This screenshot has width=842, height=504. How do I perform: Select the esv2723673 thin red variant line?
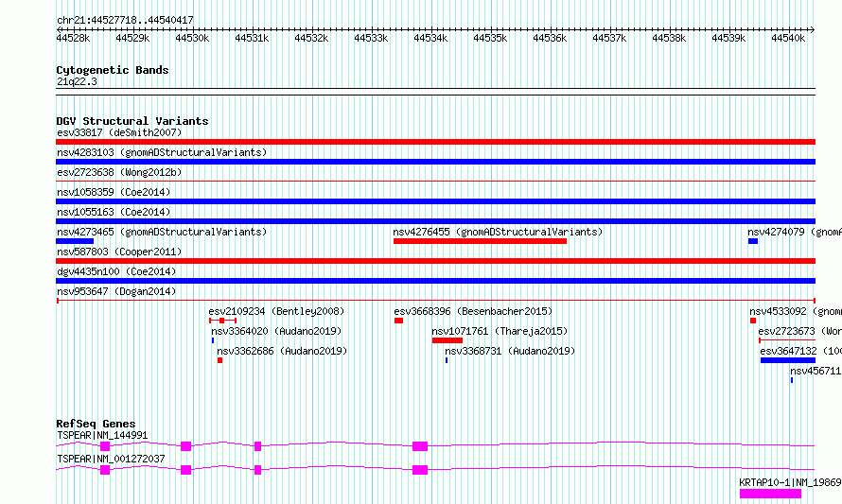point(787,340)
